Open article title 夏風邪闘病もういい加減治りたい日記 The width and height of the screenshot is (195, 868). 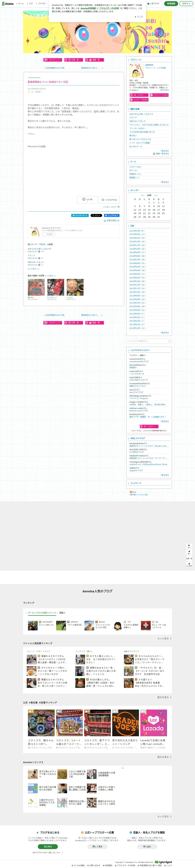48,82
